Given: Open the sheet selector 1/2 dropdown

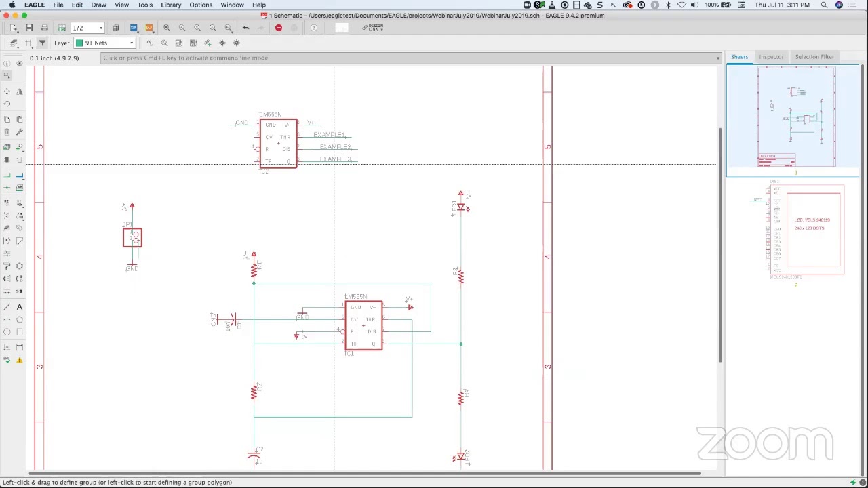Looking at the screenshot, I should pyautogui.click(x=87, y=28).
